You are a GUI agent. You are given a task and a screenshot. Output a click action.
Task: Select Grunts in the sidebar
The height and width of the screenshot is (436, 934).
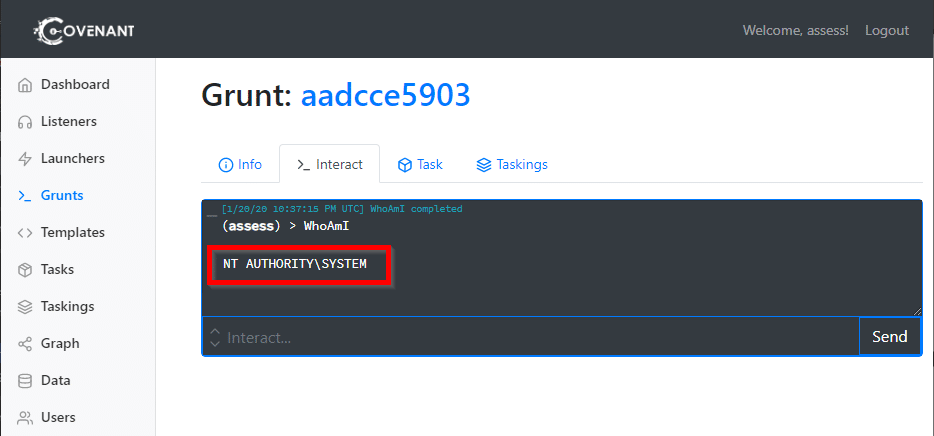click(x=62, y=195)
